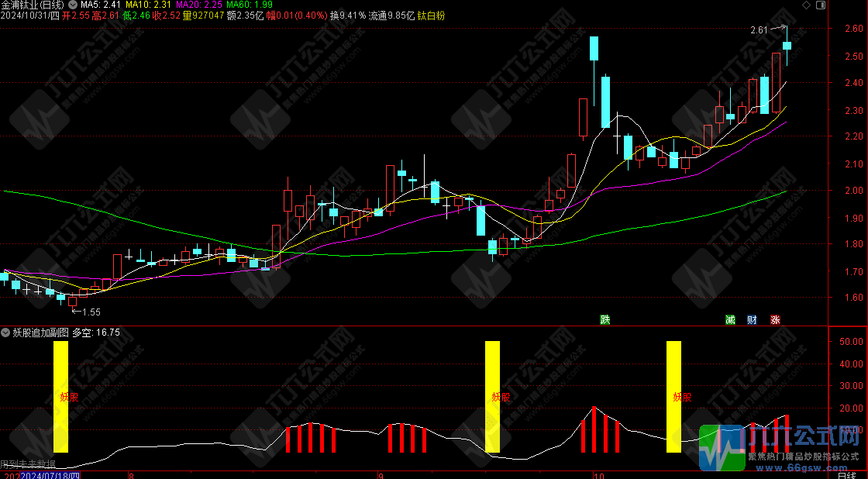Click the 1.80 price axis label
The image size is (868, 479).
click(x=854, y=243)
